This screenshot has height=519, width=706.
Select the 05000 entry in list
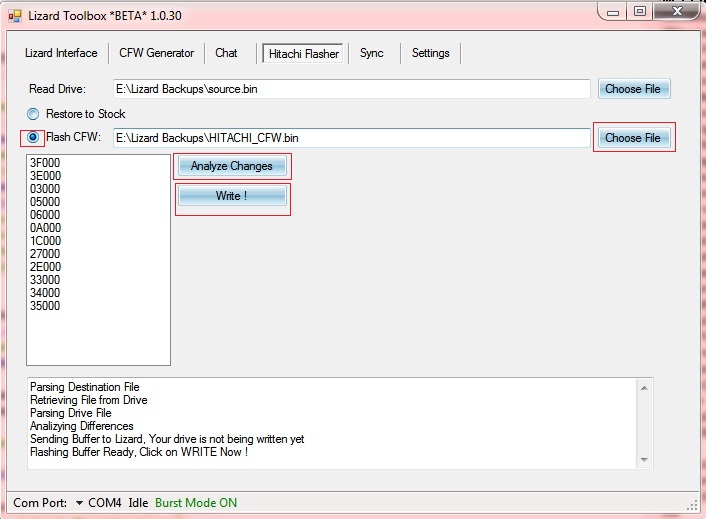45,202
